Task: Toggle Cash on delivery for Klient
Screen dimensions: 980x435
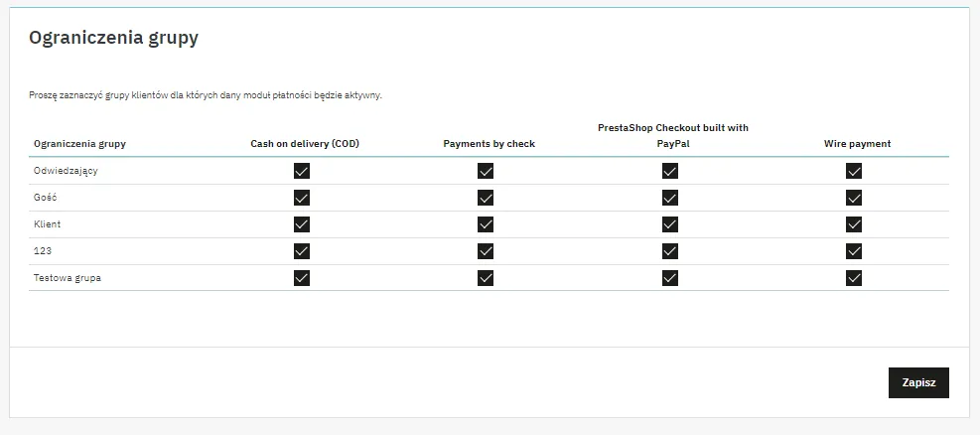Action: click(x=302, y=224)
